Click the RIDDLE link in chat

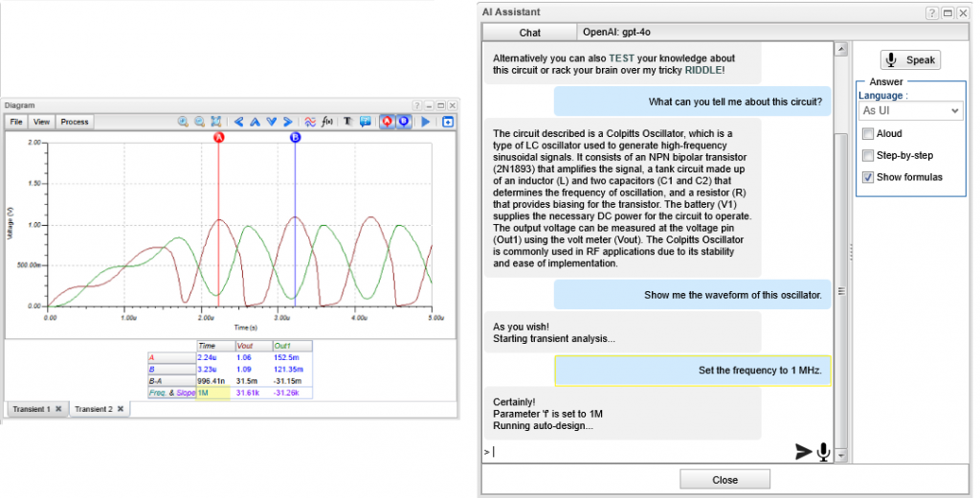(703, 70)
